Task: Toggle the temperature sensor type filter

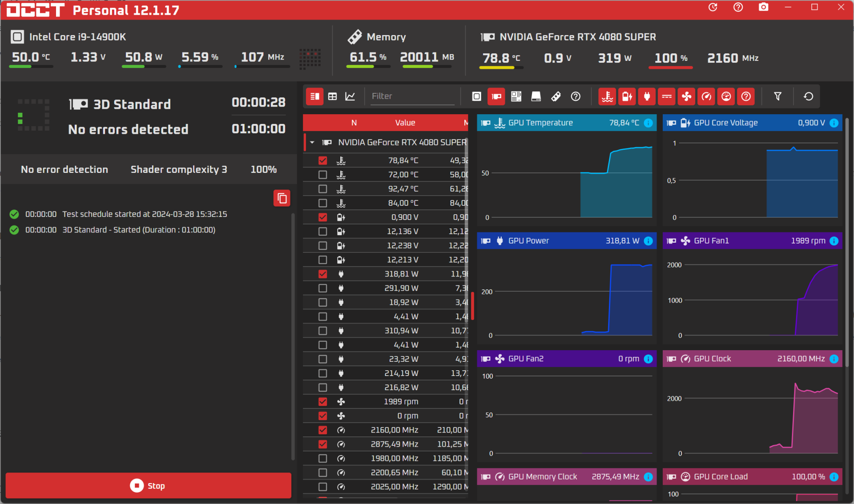Action: coord(607,96)
